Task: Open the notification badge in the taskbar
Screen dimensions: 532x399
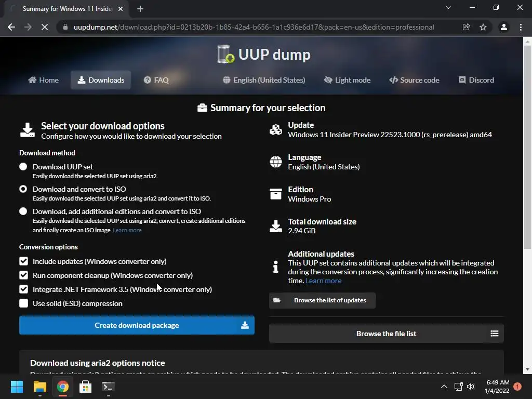Action: [x=517, y=387]
